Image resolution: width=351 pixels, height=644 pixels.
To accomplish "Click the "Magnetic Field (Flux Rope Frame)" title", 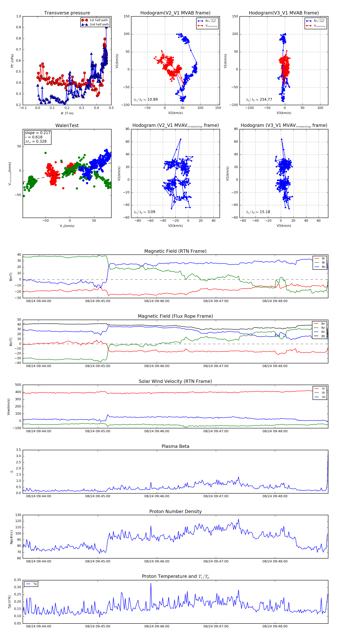I will [175, 316].
